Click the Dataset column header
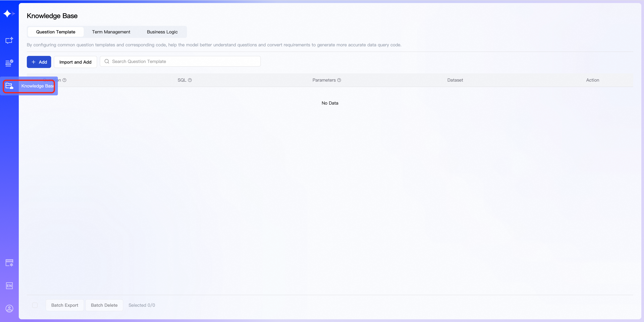 (455, 80)
